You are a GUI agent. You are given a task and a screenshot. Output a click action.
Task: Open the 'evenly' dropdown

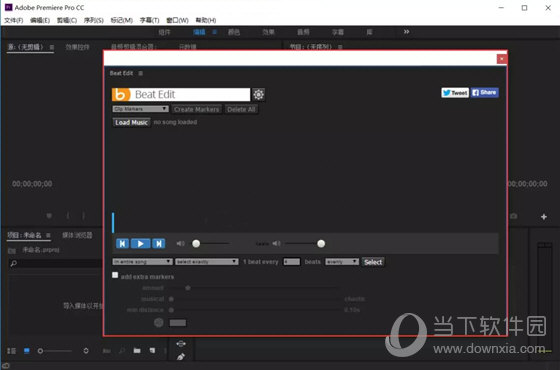coord(342,262)
